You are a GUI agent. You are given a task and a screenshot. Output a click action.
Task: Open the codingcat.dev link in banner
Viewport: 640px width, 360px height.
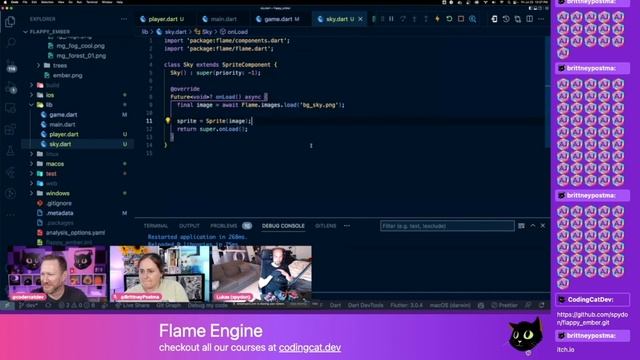(x=310, y=348)
